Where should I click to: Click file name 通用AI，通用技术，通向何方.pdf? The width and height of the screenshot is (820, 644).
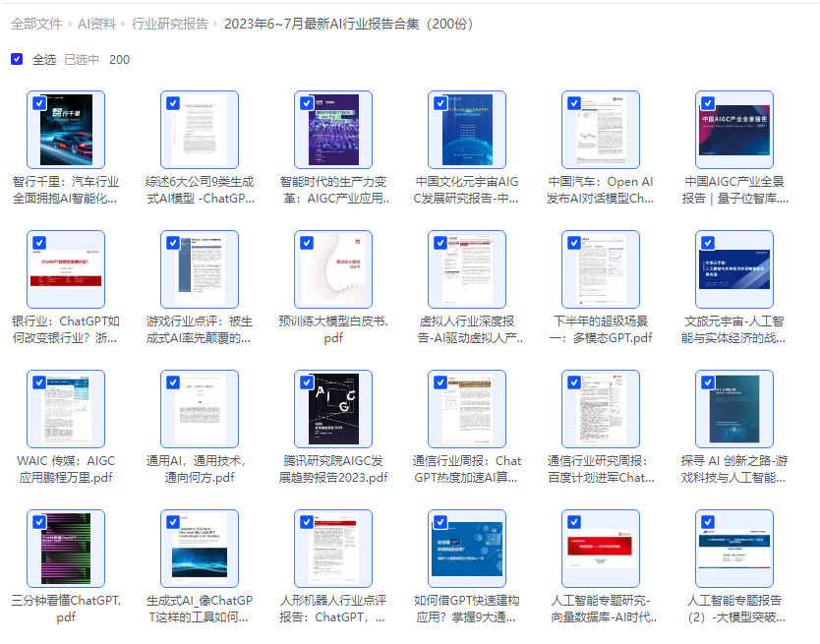197,469
